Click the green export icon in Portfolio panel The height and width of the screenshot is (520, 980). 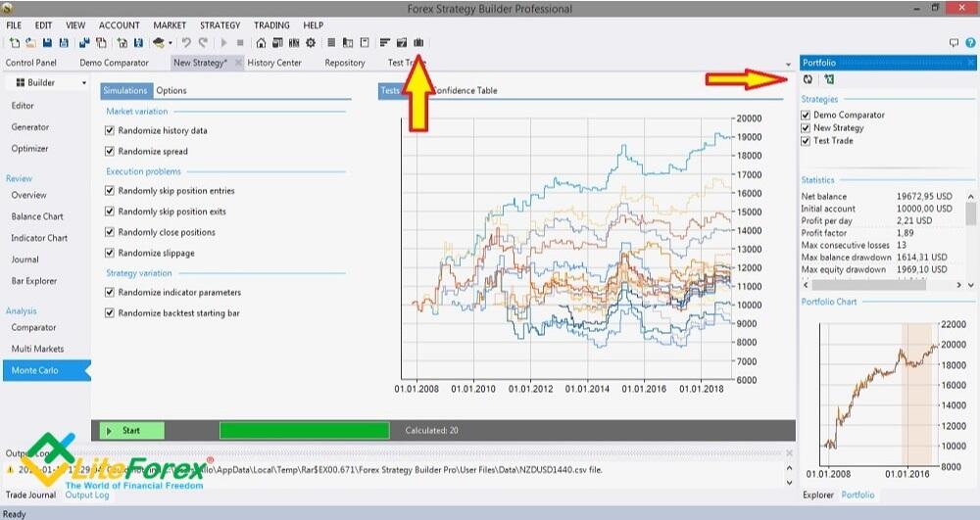pos(829,79)
